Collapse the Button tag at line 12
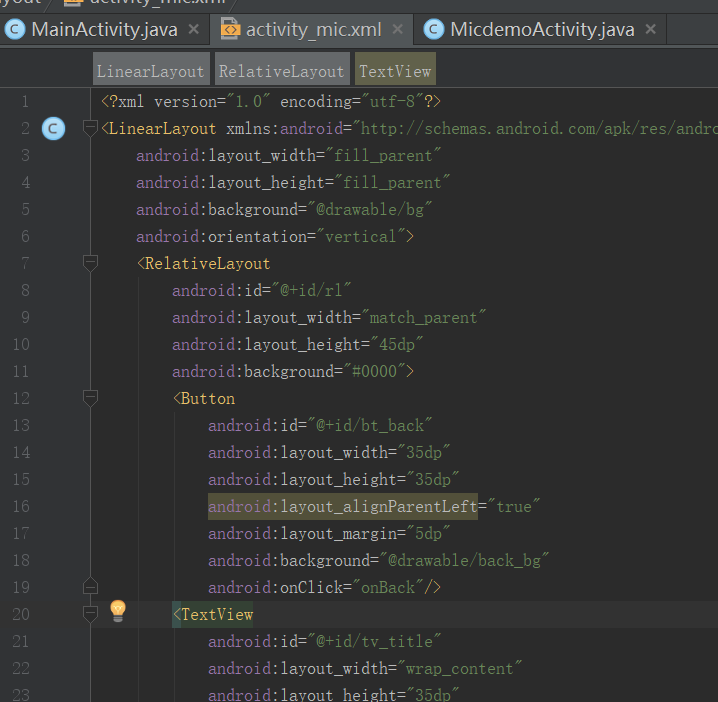The image size is (718, 702). 90,398
